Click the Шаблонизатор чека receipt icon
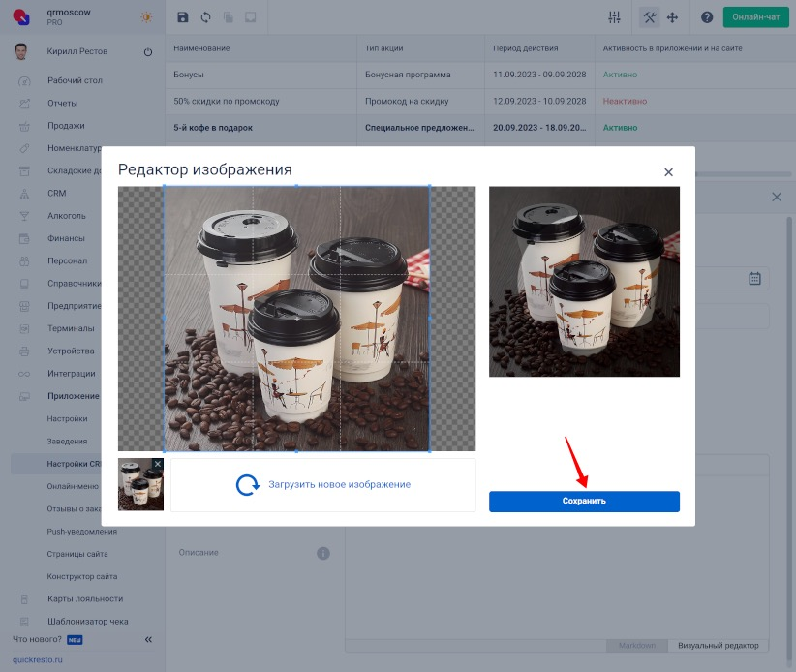The image size is (796, 672). [x=24, y=622]
